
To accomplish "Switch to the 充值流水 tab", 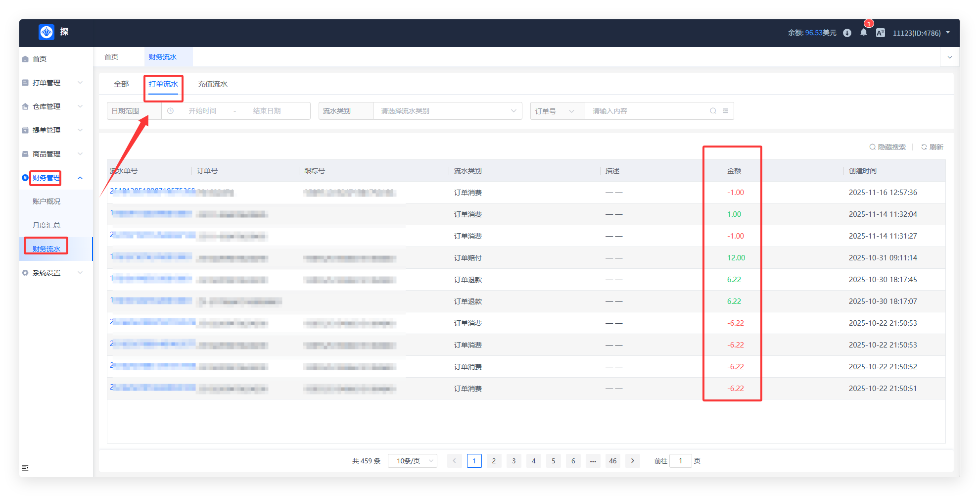I will pyautogui.click(x=212, y=84).
